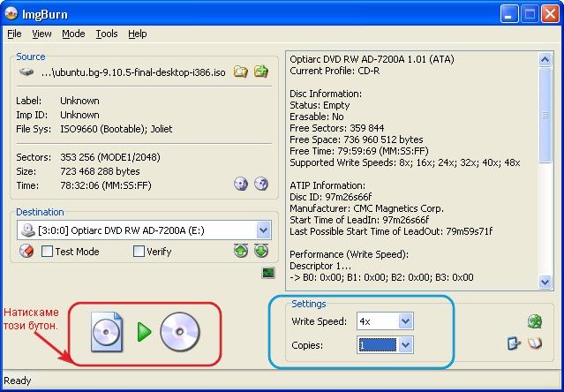Click the disc question-mark icon near Time
The image size is (564, 392).
coord(261,184)
